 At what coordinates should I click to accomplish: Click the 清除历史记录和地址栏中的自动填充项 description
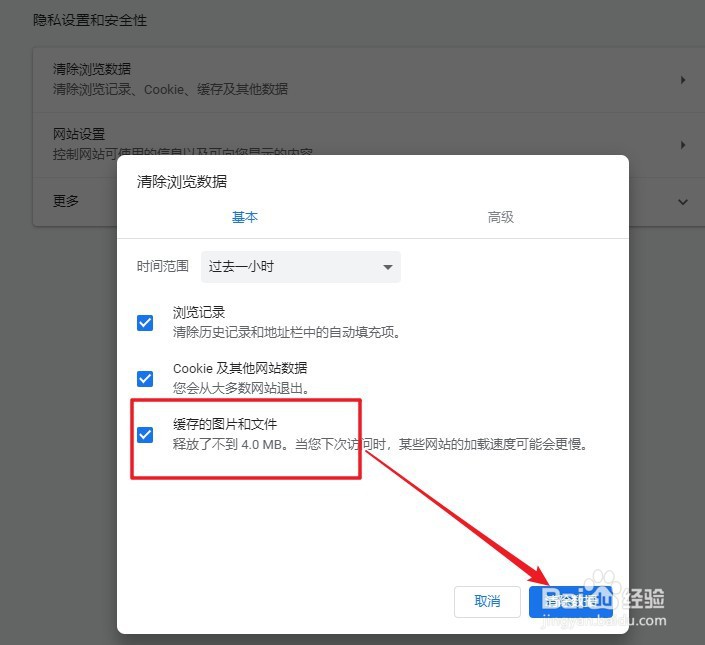pos(286,333)
